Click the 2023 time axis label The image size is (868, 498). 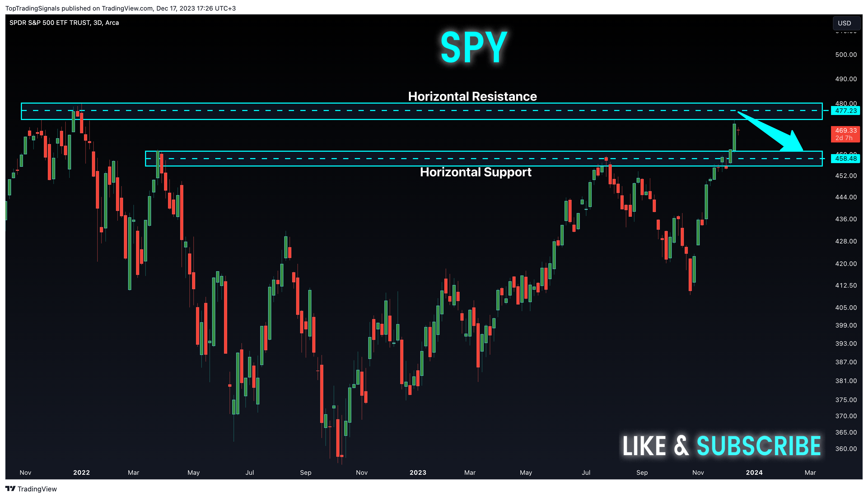point(418,472)
